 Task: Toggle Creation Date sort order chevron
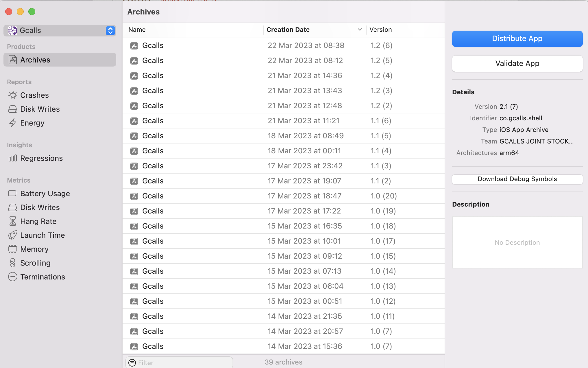(x=360, y=30)
